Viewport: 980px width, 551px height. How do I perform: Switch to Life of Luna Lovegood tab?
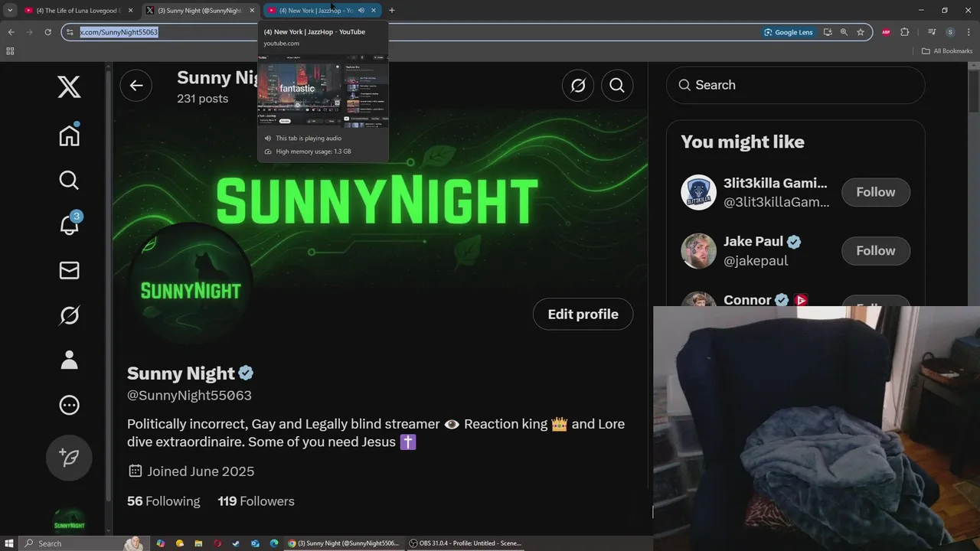[77, 10]
